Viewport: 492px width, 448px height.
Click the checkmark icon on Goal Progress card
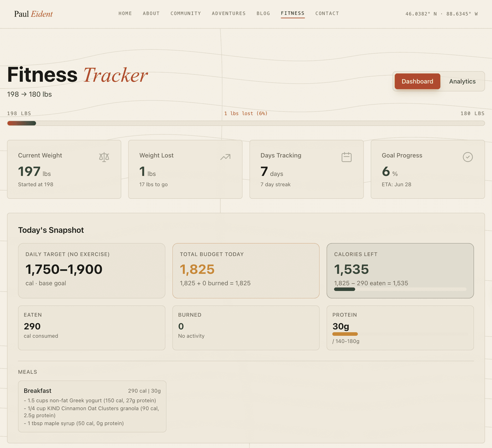468,157
